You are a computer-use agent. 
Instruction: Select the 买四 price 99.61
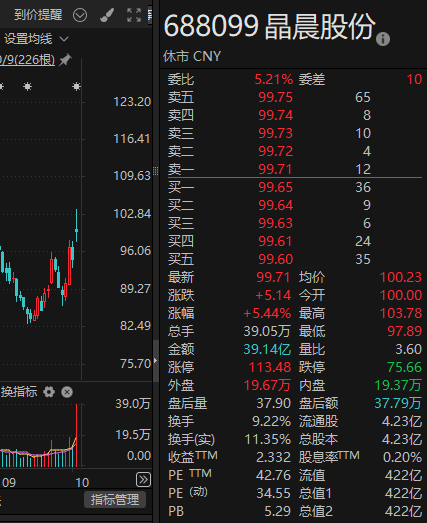click(275, 241)
